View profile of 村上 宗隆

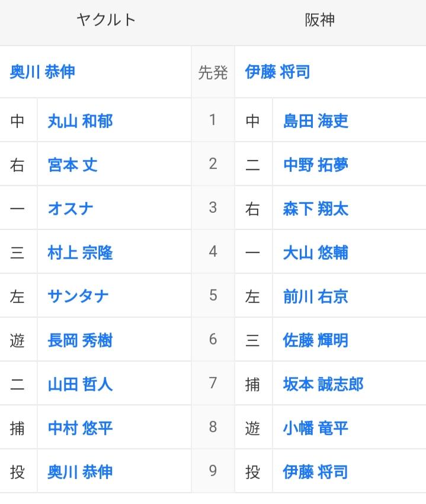[x=81, y=253]
